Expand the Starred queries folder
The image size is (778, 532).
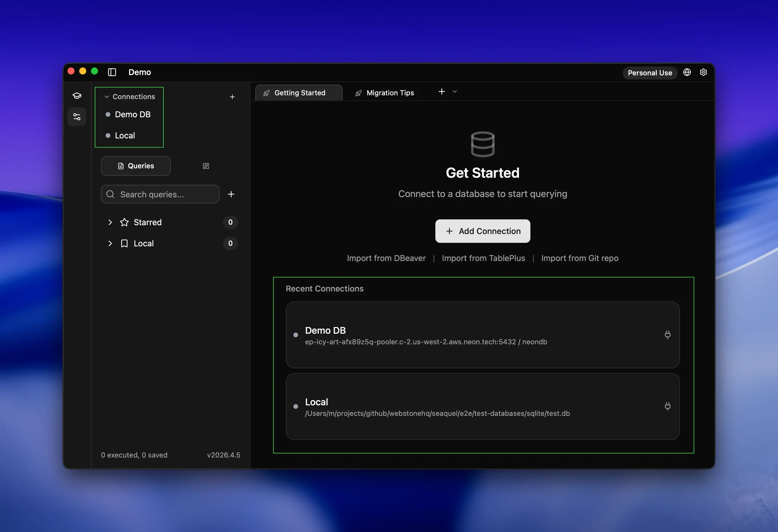coord(110,222)
